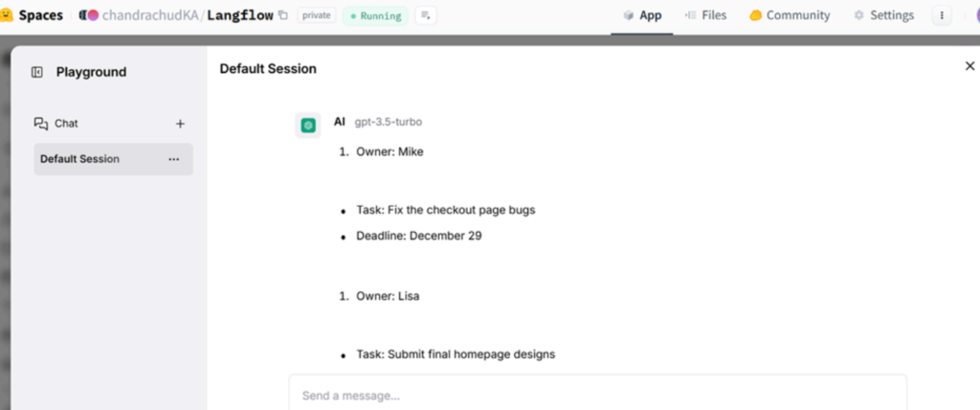The height and width of the screenshot is (410, 980).
Task: Expand the three-dot menu beside Settings
Action: pos(942,15)
